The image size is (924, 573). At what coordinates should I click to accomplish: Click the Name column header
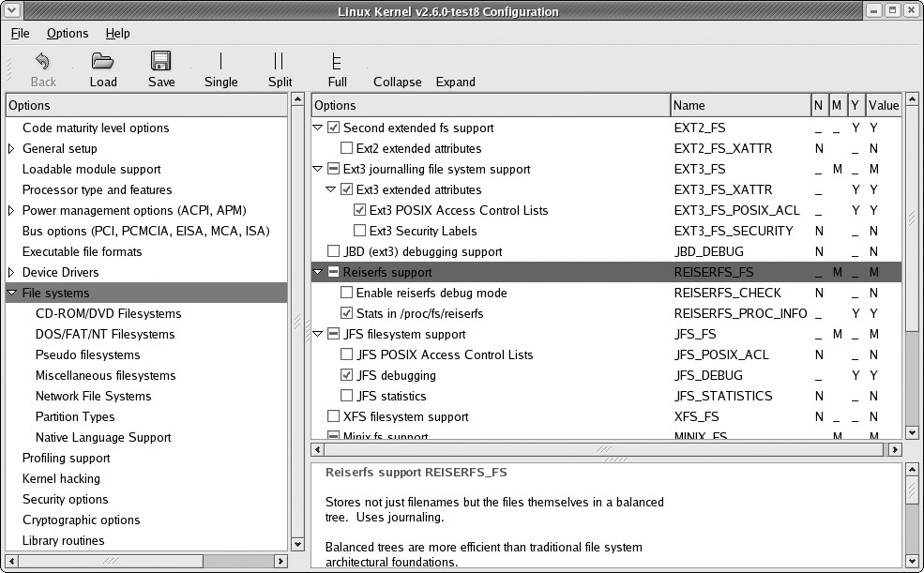click(739, 105)
